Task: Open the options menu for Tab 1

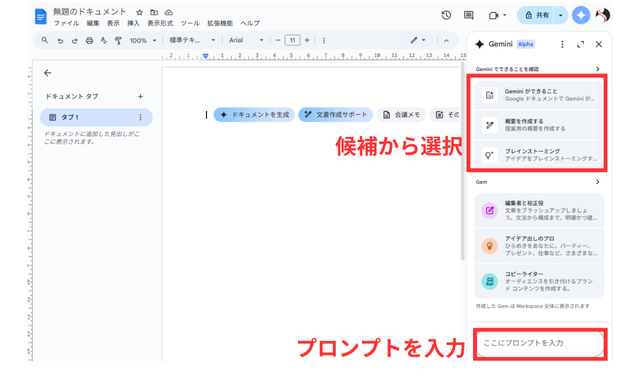Action: (x=140, y=118)
